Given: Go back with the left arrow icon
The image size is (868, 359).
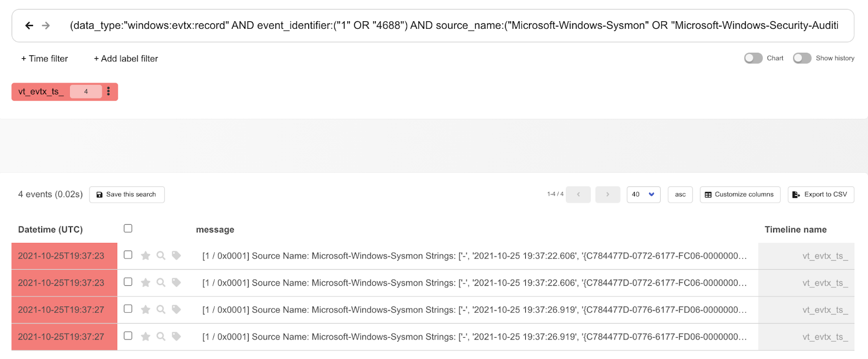Looking at the screenshot, I should point(29,26).
